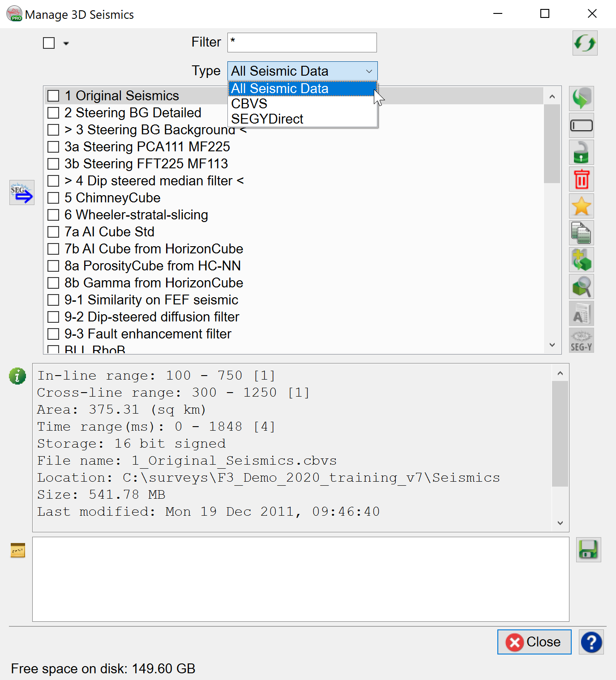Collapse the Type combo box
616x680 pixels.
(x=369, y=71)
